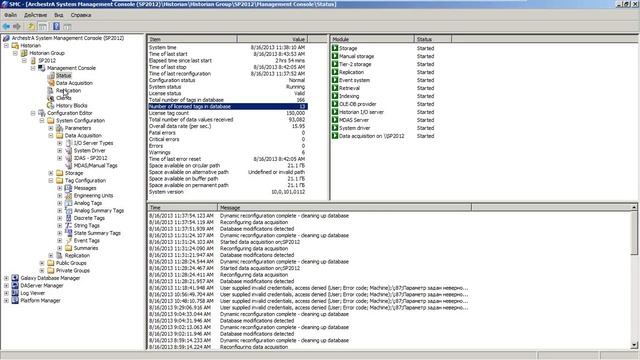Select the 'License tag count' row
This screenshot has height=360, width=640.
[227, 113]
